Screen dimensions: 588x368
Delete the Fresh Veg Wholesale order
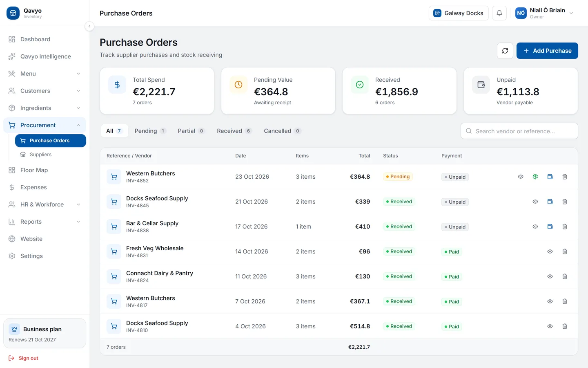tap(565, 251)
